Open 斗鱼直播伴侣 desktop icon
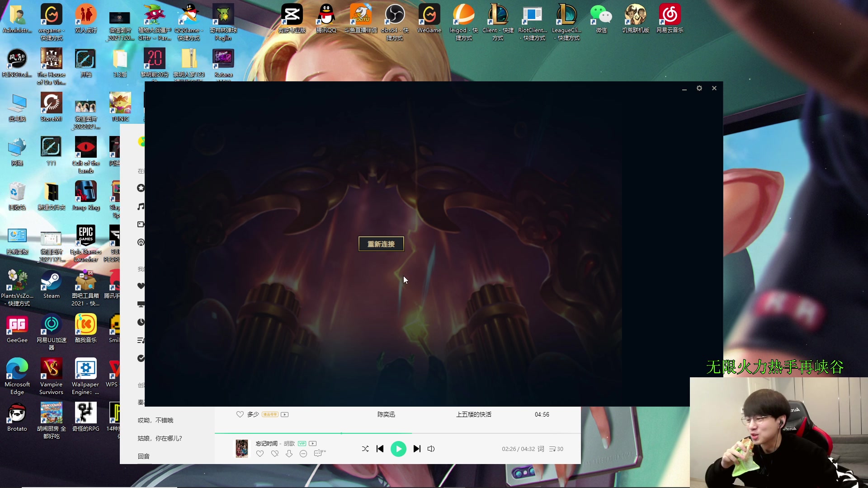 (x=361, y=18)
